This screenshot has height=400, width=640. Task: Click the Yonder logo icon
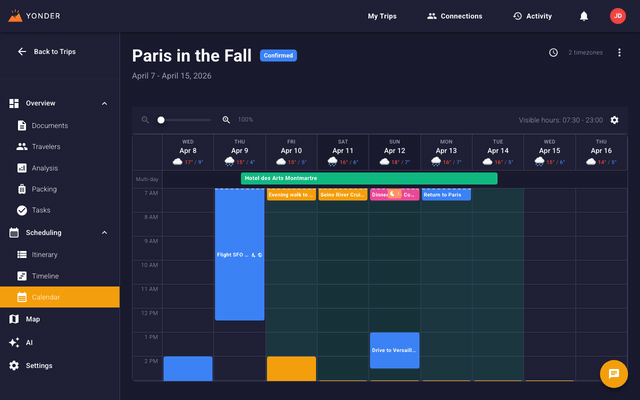click(15, 16)
